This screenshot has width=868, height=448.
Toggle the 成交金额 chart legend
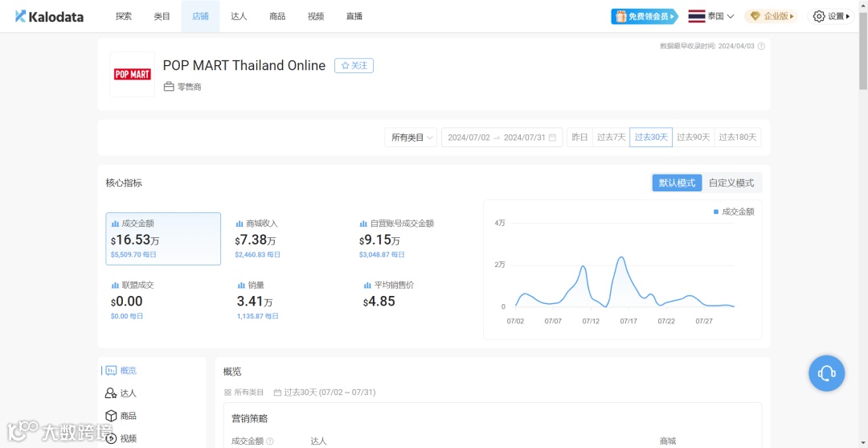click(734, 212)
